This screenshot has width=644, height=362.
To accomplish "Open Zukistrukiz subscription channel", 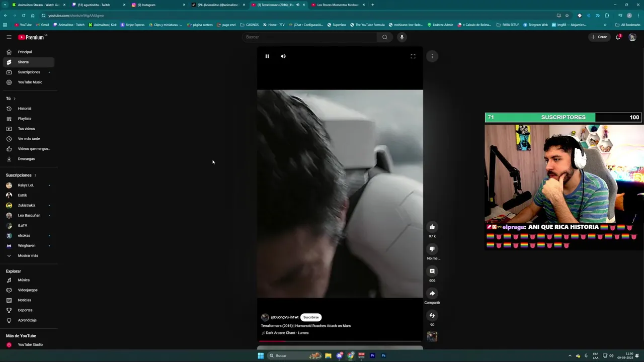I will (x=28, y=205).
